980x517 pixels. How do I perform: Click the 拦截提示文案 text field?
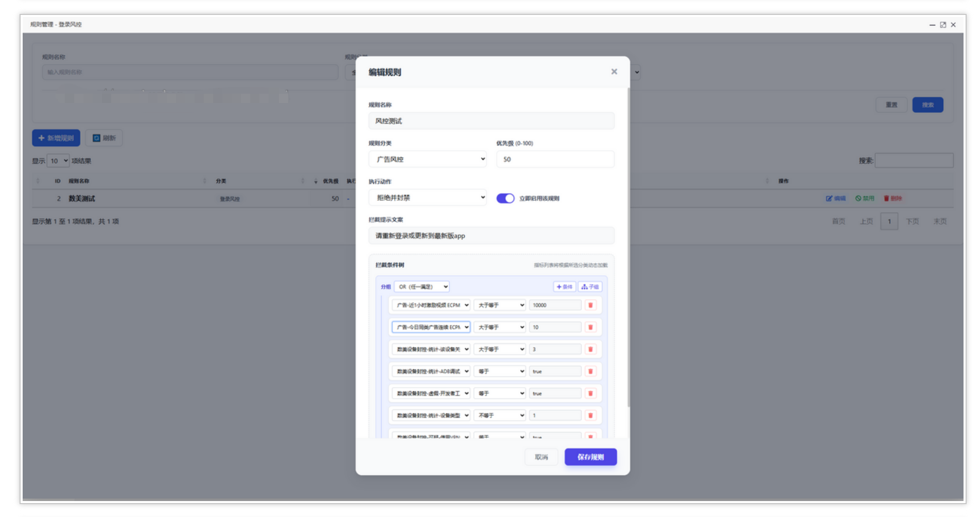[x=492, y=236]
